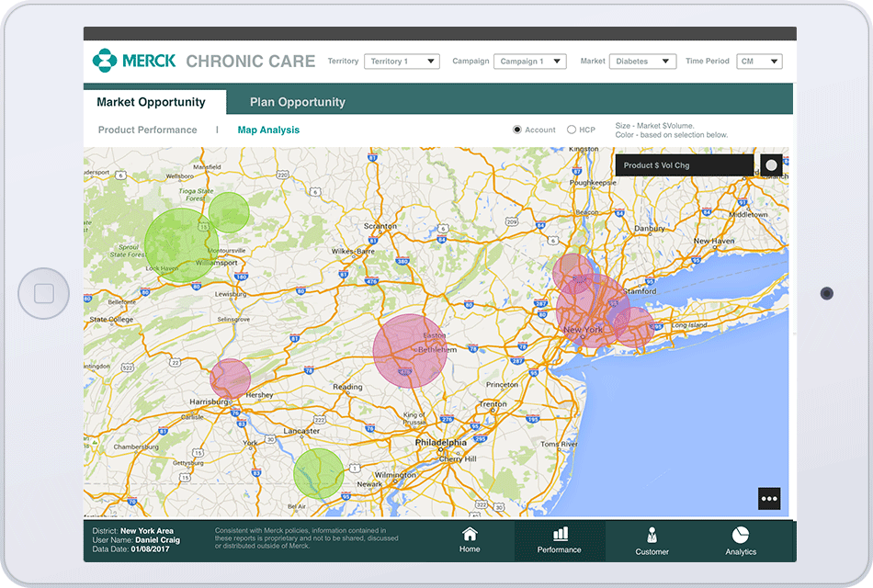
Task: Click the circle icon beside Product $ Vol Chg
Action: 770,166
